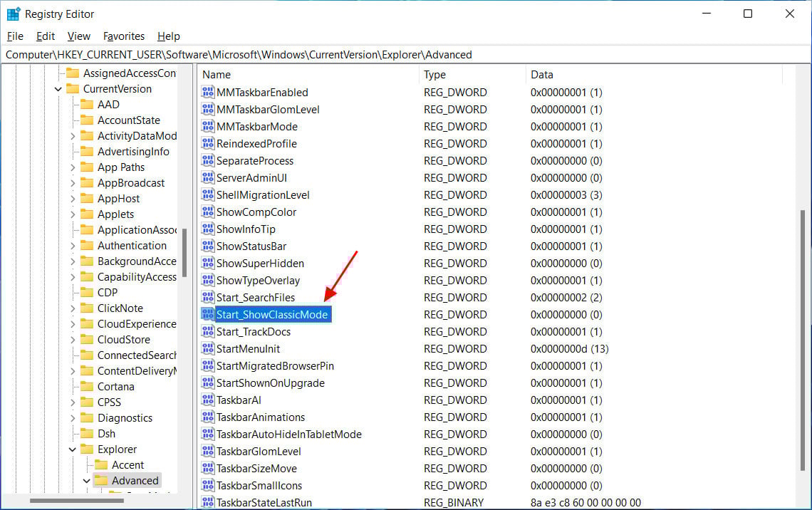Collapse the Advanced tree node

pyautogui.click(x=86, y=481)
